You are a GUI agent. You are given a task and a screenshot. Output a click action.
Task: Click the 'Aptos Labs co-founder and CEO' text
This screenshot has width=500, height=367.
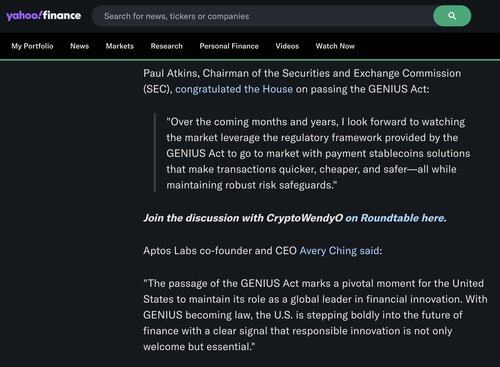click(220, 250)
